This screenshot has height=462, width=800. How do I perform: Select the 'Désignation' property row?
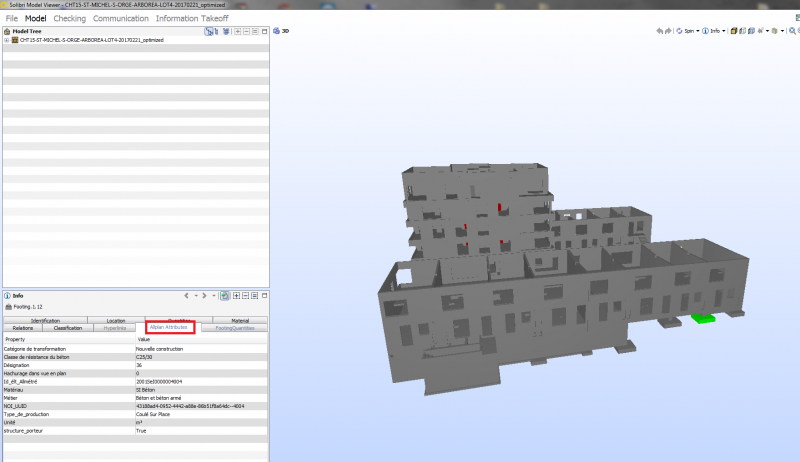135,365
